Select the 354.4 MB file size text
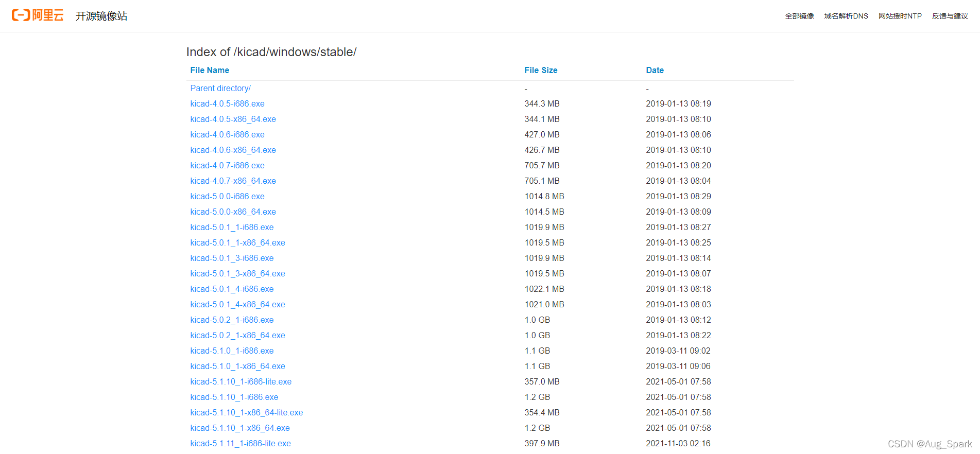The image size is (980, 454). (542, 412)
